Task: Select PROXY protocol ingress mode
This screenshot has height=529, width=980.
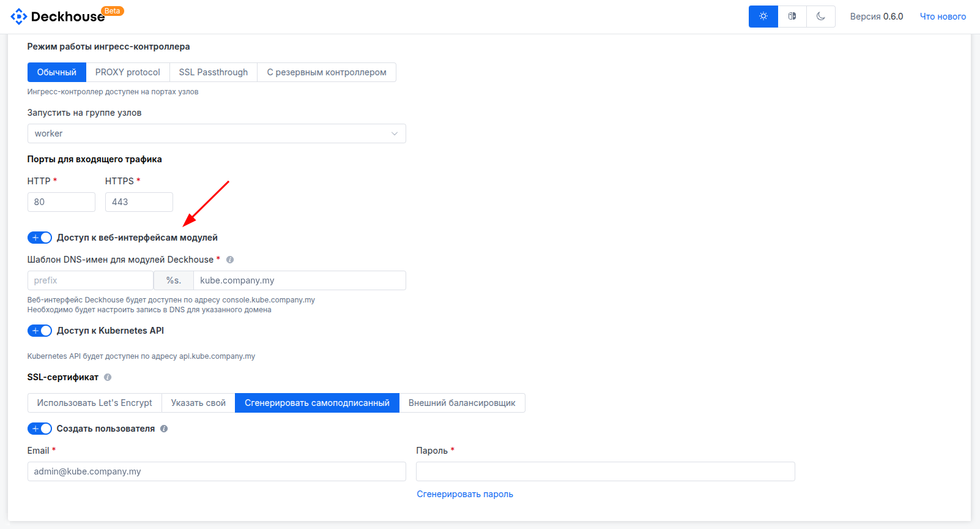Action: [x=127, y=72]
